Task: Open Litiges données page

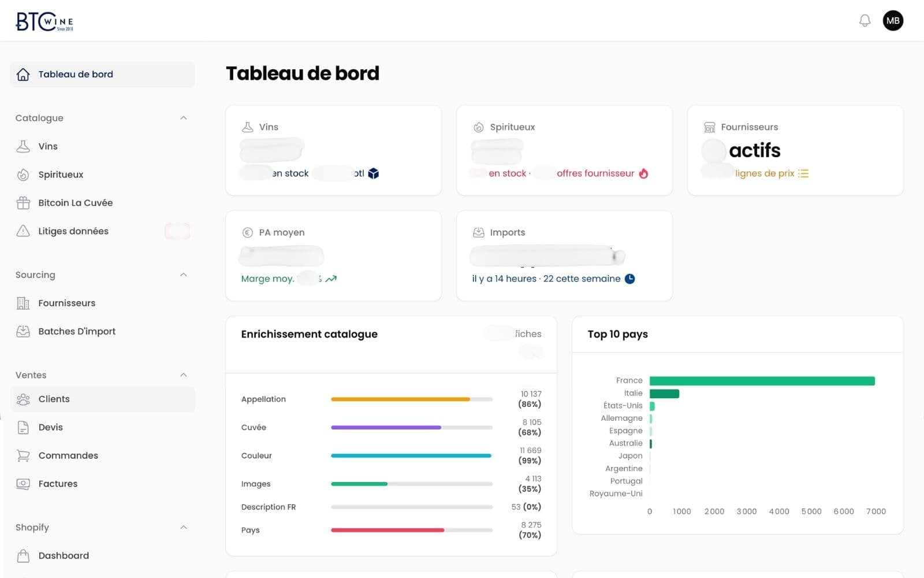Action: pos(102,231)
